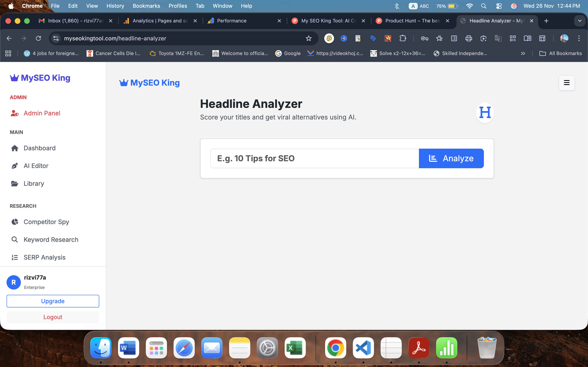Open the Dashboard from the sidebar
Viewport: 588px width, 367px height.
click(x=40, y=148)
